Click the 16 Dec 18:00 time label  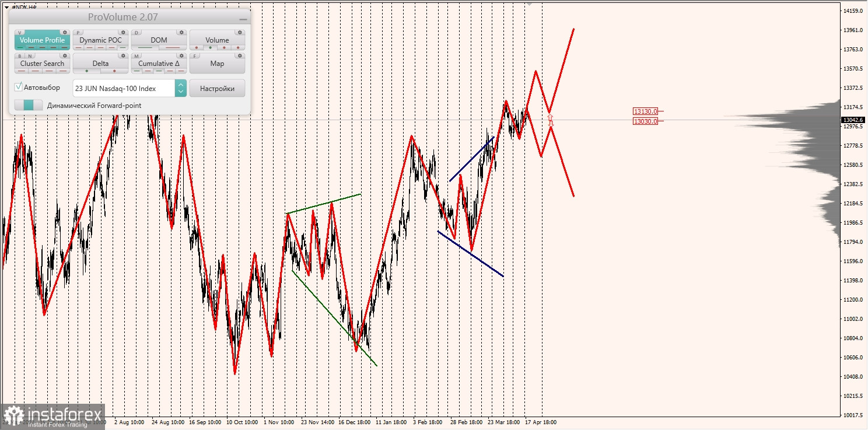click(x=354, y=421)
